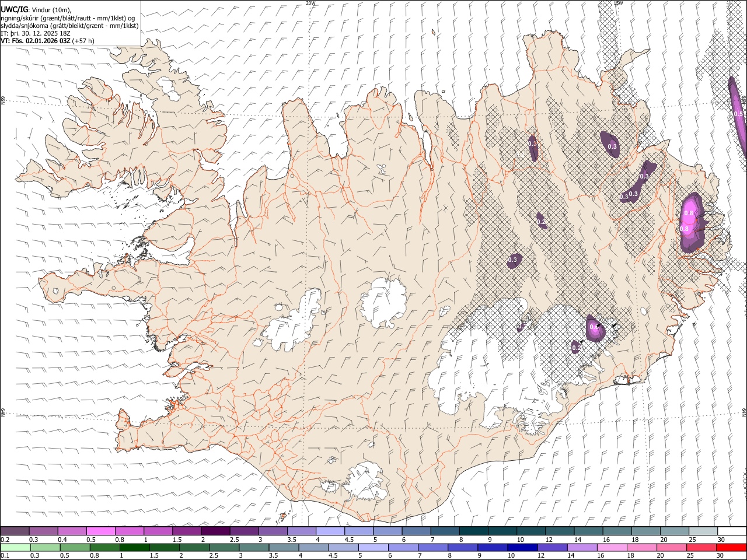Pick the lower-row blue swatch labeled 8

462,547
